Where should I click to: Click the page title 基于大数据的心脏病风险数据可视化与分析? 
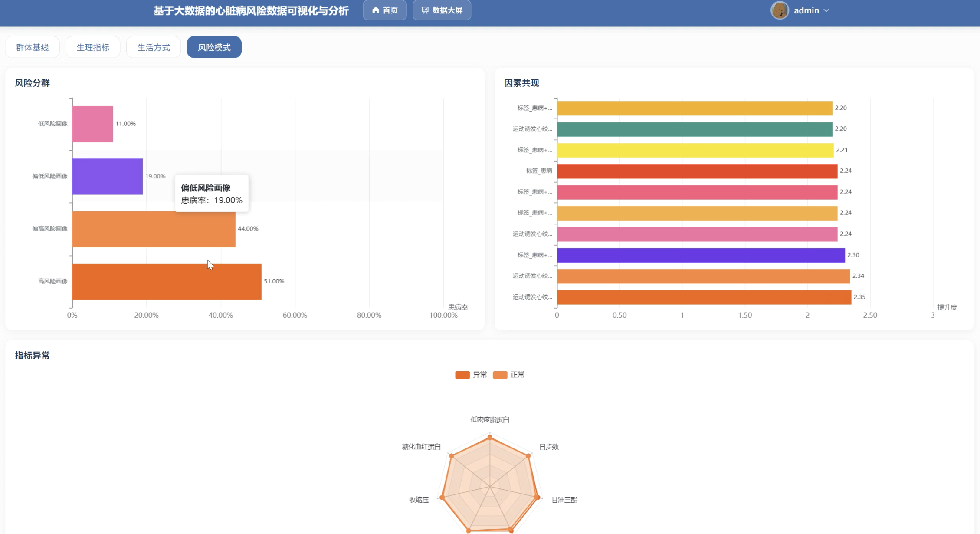pyautogui.click(x=251, y=10)
